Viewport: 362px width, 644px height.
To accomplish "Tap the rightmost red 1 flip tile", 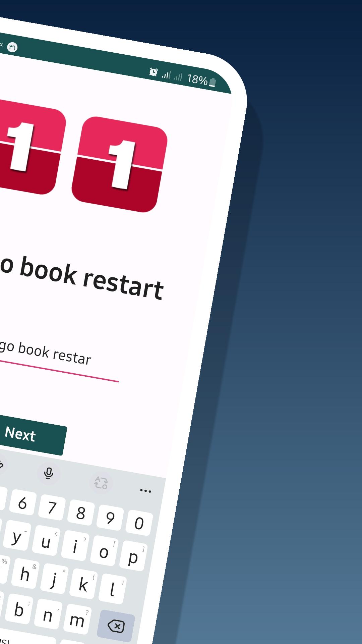I will pyautogui.click(x=120, y=164).
